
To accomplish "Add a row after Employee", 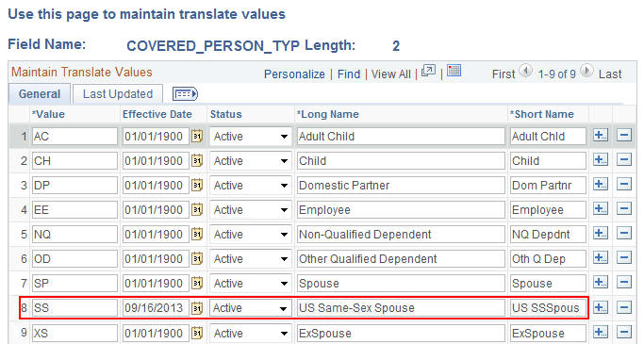I will click(x=601, y=209).
